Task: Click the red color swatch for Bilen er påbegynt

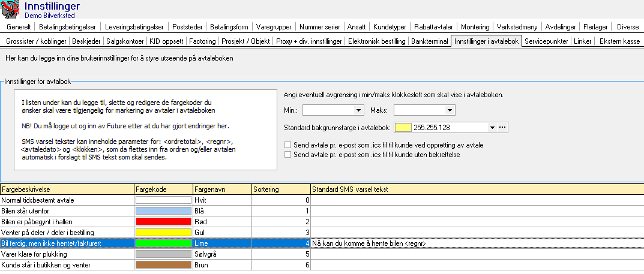Action: coord(163,222)
